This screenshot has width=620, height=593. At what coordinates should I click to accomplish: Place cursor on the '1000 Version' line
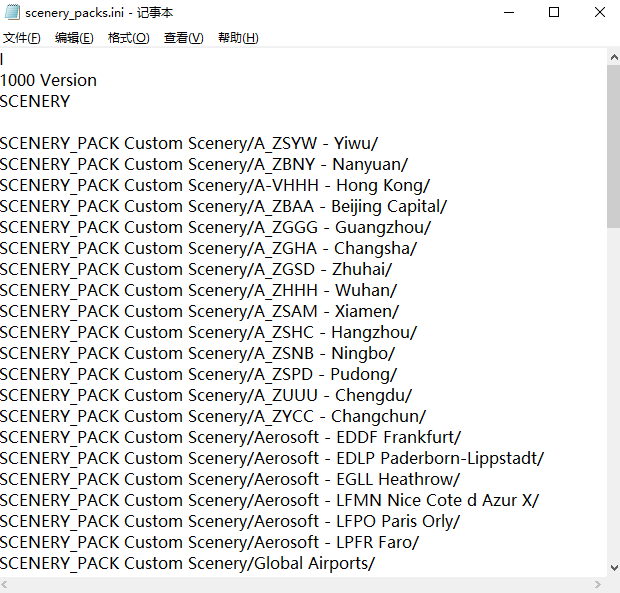point(48,80)
